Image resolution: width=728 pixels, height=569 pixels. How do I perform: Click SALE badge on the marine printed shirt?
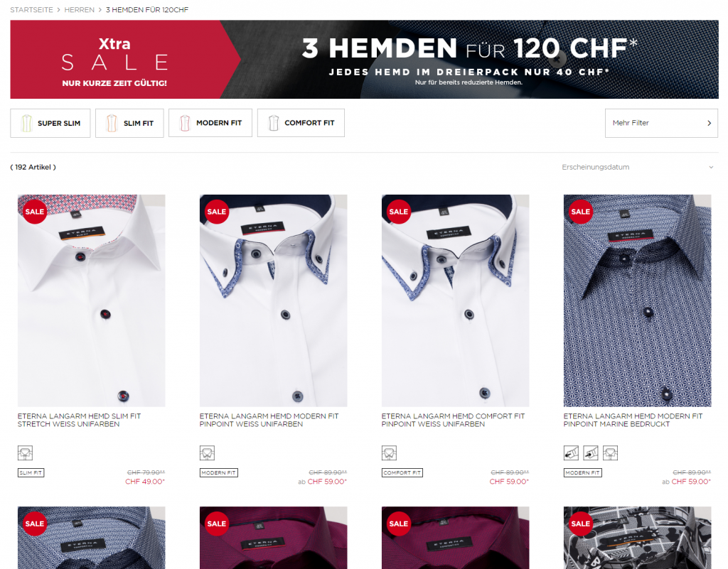pyautogui.click(x=580, y=212)
